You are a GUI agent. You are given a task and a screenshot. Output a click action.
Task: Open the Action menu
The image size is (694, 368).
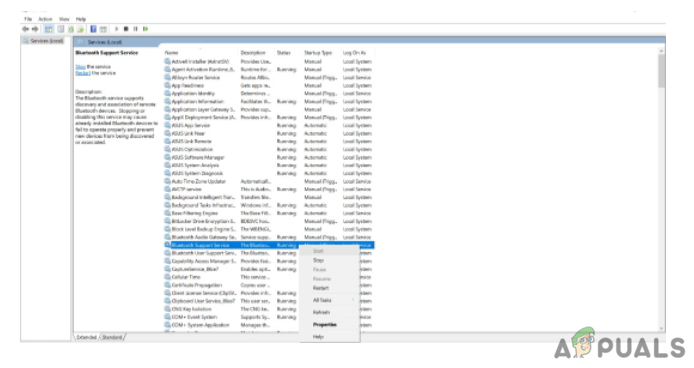point(45,19)
